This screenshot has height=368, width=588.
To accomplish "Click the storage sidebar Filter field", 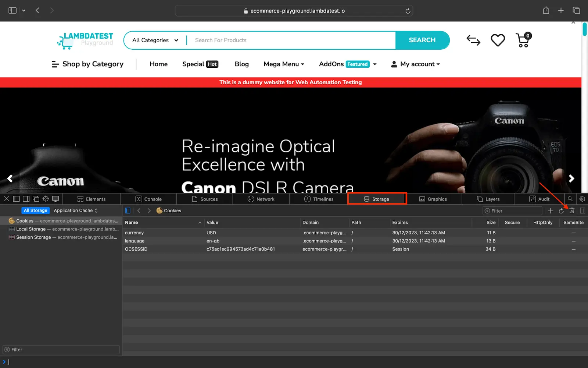I will (x=61, y=350).
